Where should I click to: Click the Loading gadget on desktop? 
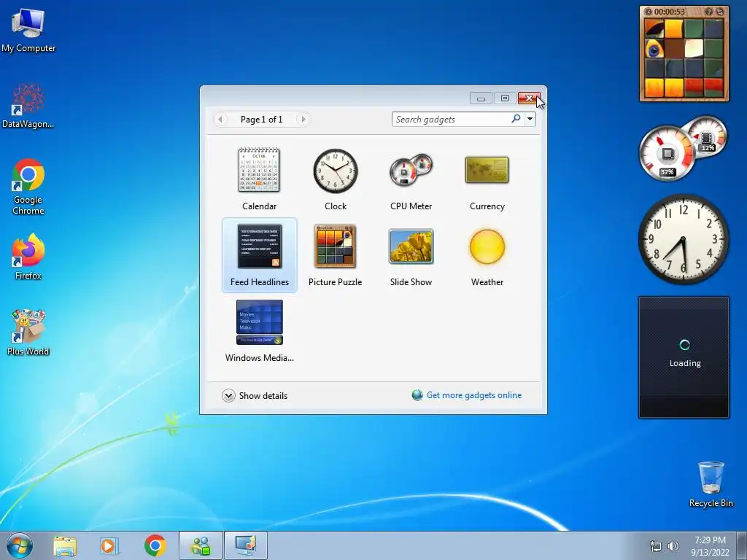[x=684, y=357]
